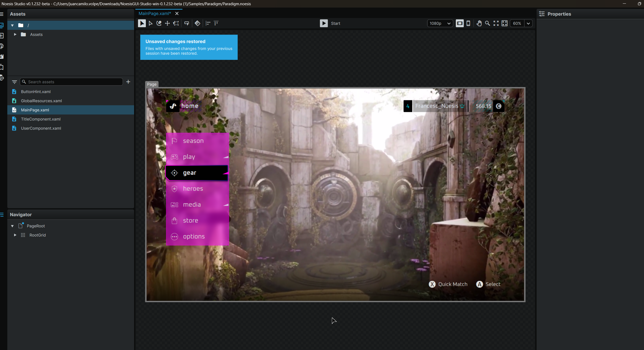Click the 'media' menu item in preview
The width and height of the screenshot is (644, 350).
pos(198,205)
